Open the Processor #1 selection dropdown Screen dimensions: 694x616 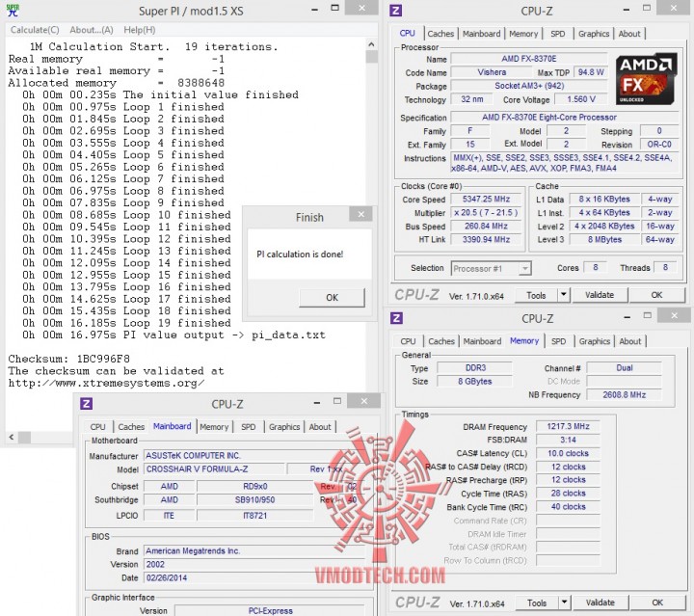491,269
